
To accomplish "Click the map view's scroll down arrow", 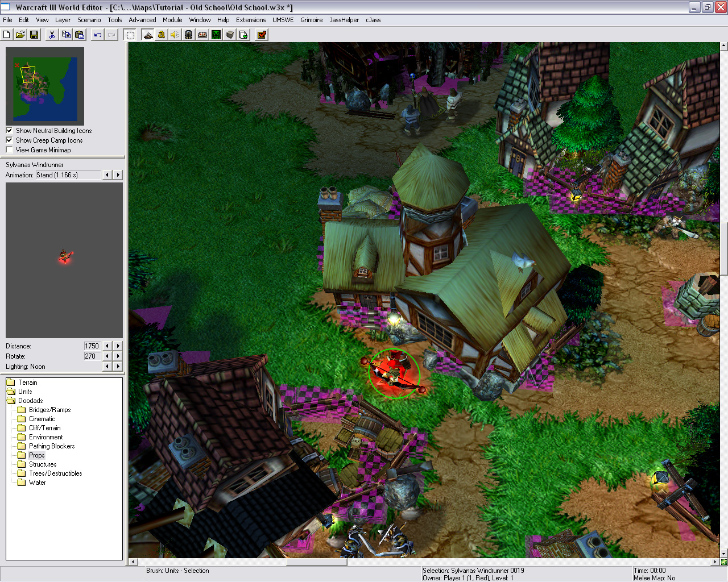I will [x=724, y=554].
